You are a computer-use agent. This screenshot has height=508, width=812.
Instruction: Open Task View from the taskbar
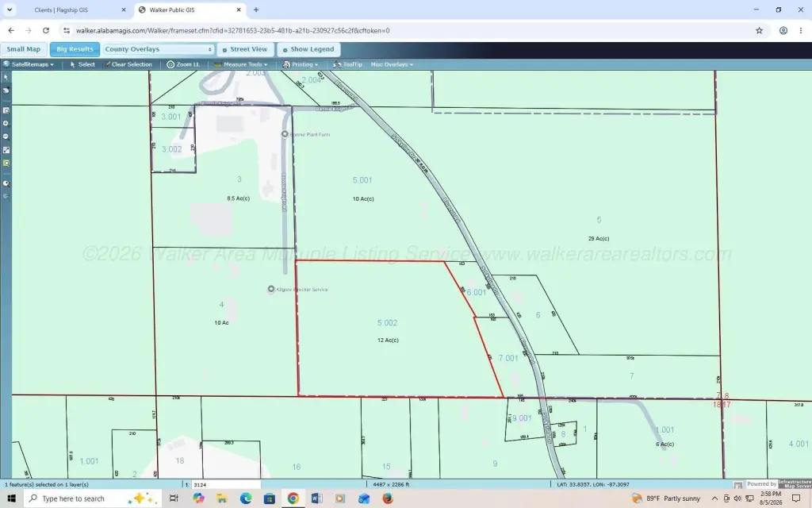pos(174,498)
